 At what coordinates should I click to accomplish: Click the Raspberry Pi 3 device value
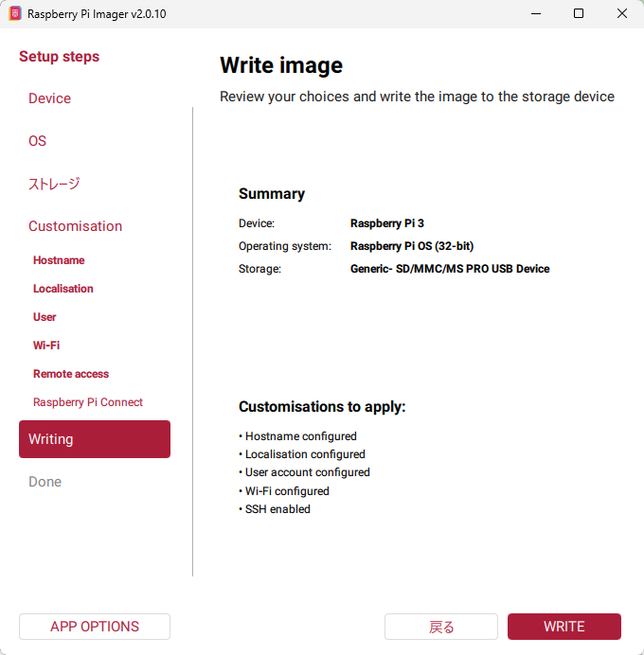tap(387, 223)
